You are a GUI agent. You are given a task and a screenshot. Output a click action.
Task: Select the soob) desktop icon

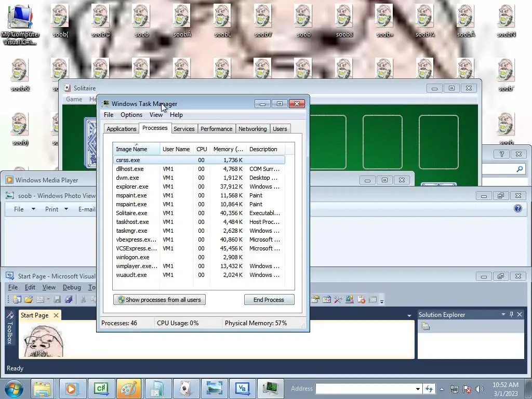pyautogui.click(x=20, y=129)
